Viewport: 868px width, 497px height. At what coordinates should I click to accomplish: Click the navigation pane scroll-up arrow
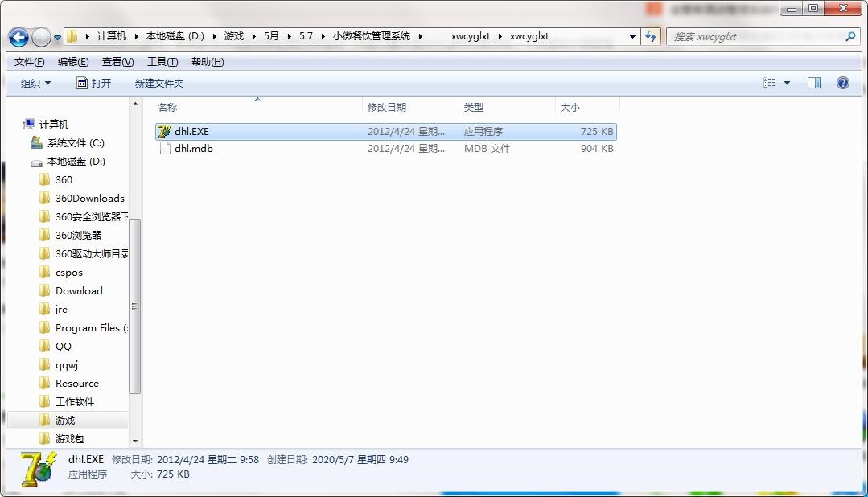click(135, 104)
